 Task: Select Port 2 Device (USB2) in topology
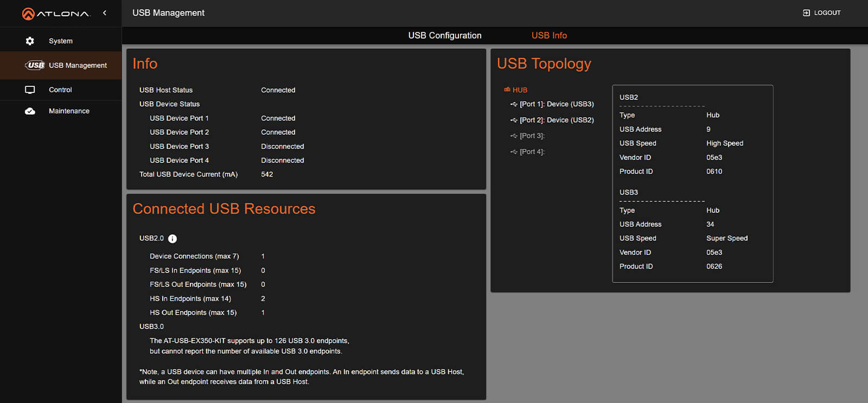tap(557, 120)
